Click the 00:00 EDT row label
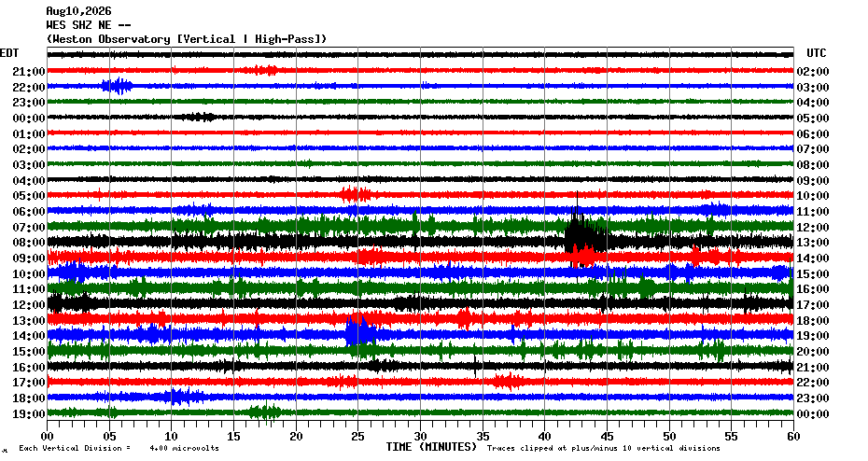This screenshot has width=868, height=461. click(29, 119)
